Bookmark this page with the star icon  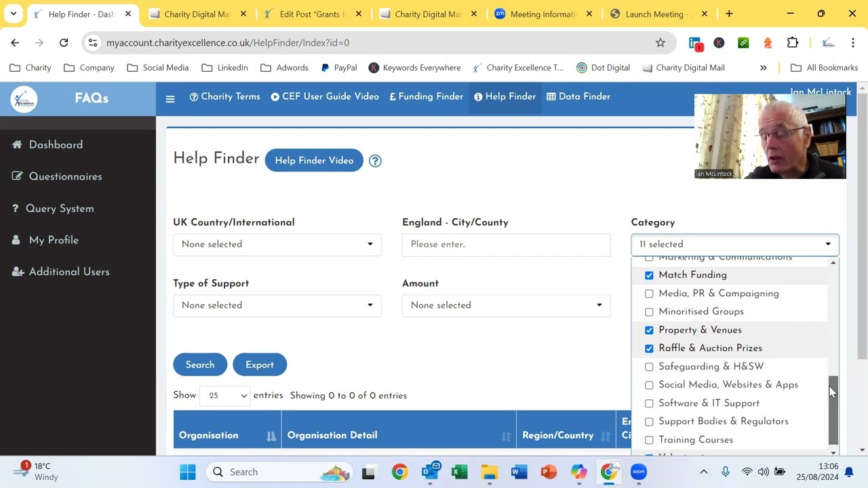[x=660, y=43]
